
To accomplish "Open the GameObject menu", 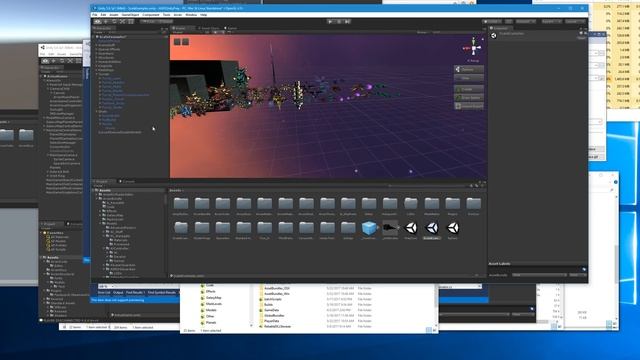I will pos(130,15).
